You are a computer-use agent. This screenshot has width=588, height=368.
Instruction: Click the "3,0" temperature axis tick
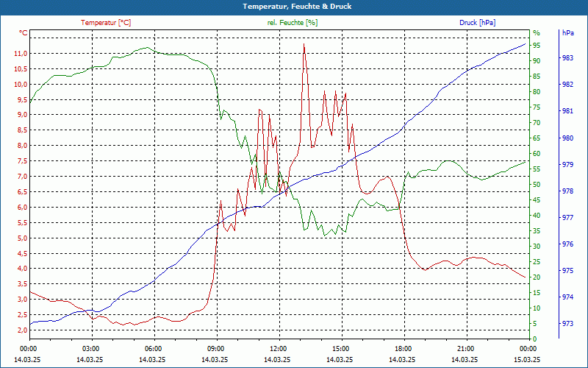coord(22,300)
